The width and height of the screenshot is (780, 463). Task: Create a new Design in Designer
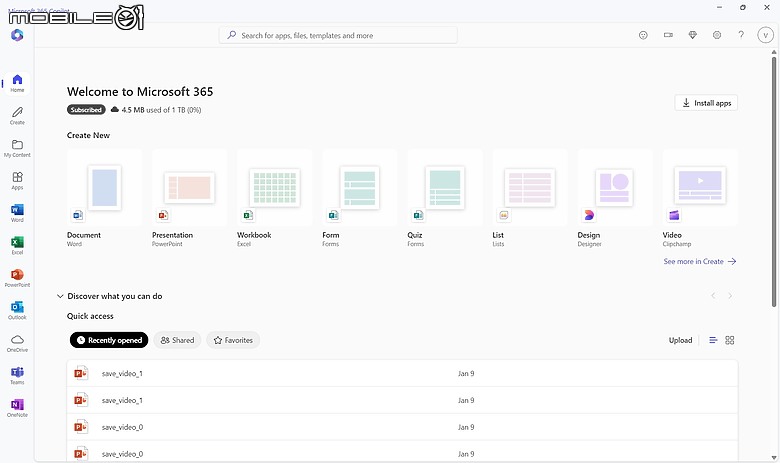(x=615, y=198)
